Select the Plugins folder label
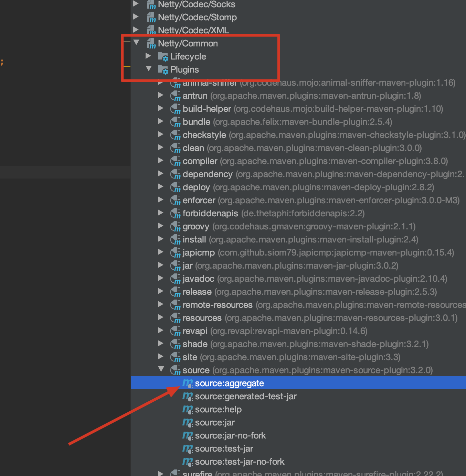The width and height of the screenshot is (466, 476). coord(184,70)
